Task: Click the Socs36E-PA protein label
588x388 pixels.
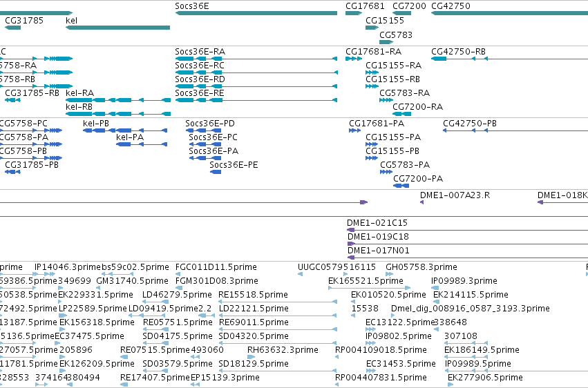Action: pos(214,151)
